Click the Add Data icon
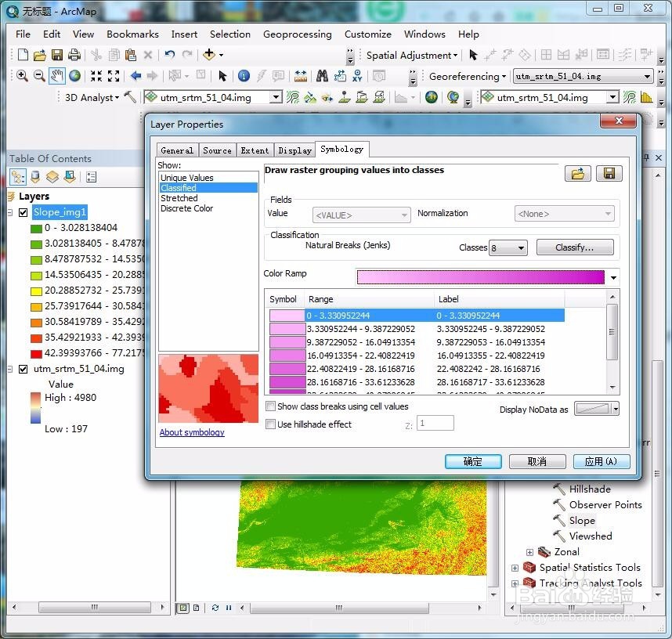The image size is (672, 639). pos(209,55)
